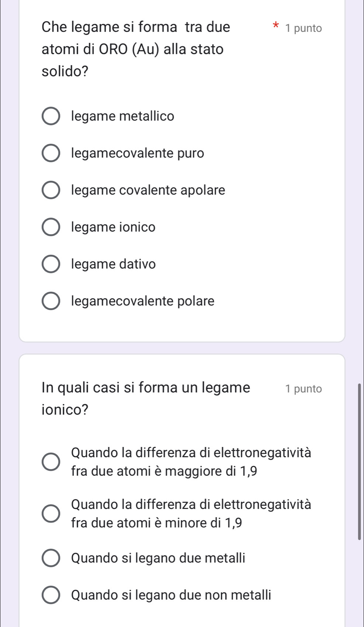The image size is (364, 627).
Task: Select radio for 'maggiore di 1,9' answer
Action: (51, 462)
